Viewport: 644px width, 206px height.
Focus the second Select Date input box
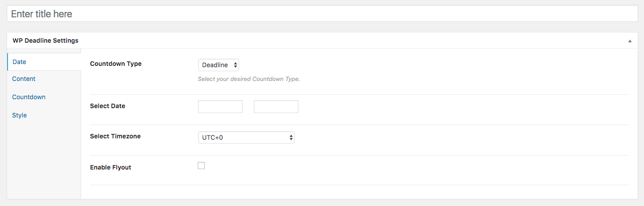pos(276,107)
